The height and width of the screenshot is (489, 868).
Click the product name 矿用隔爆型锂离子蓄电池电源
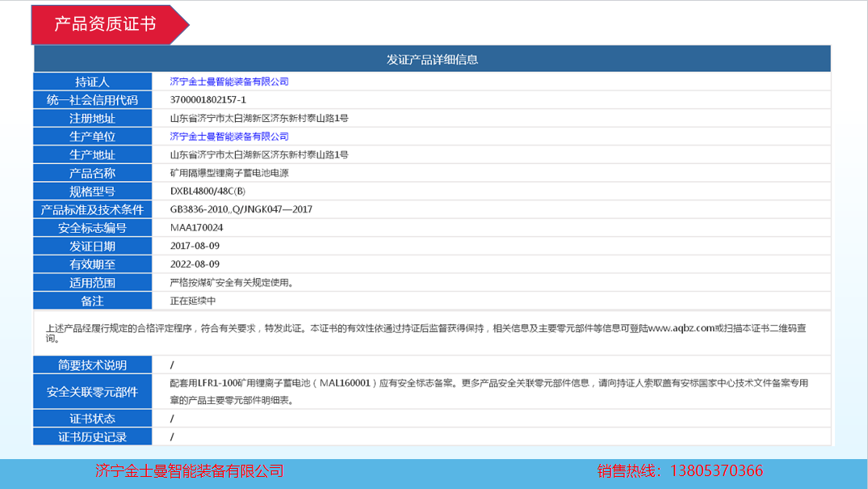(229, 173)
